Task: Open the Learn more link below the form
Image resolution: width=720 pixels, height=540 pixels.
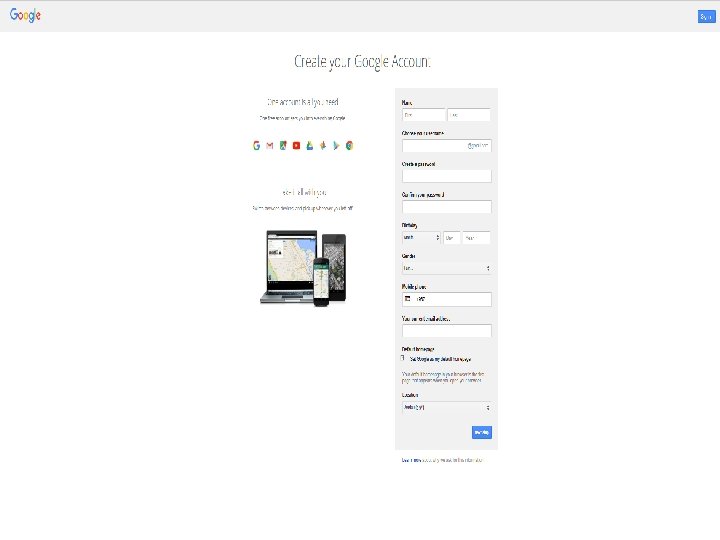Action: pyautogui.click(x=411, y=460)
